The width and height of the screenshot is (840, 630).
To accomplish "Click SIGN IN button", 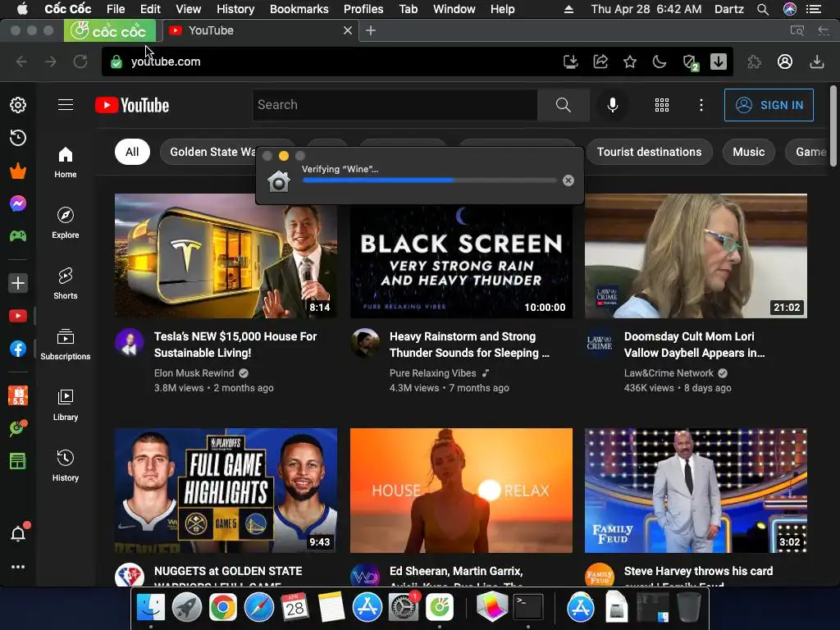I will 769,105.
